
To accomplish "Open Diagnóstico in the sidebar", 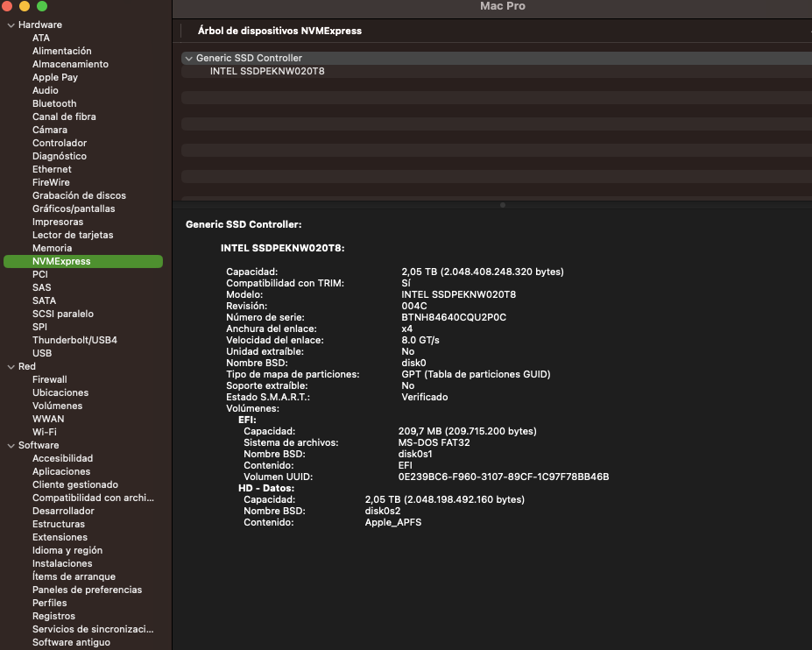I will click(60, 156).
